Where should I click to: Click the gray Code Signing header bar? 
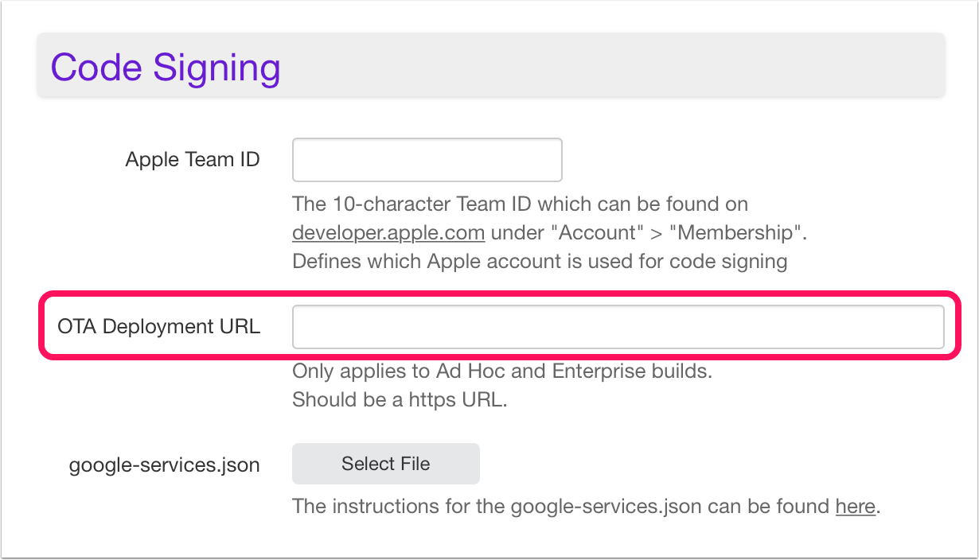pyautogui.click(x=490, y=65)
